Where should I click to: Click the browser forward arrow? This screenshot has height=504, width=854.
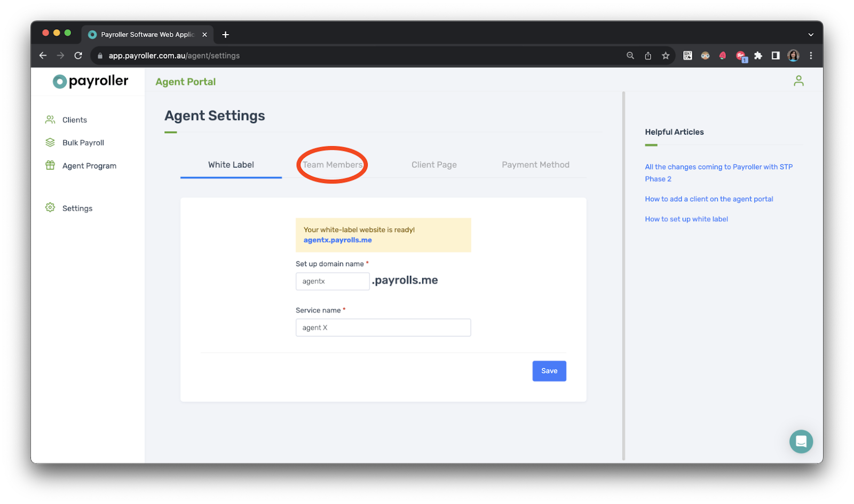(x=60, y=55)
